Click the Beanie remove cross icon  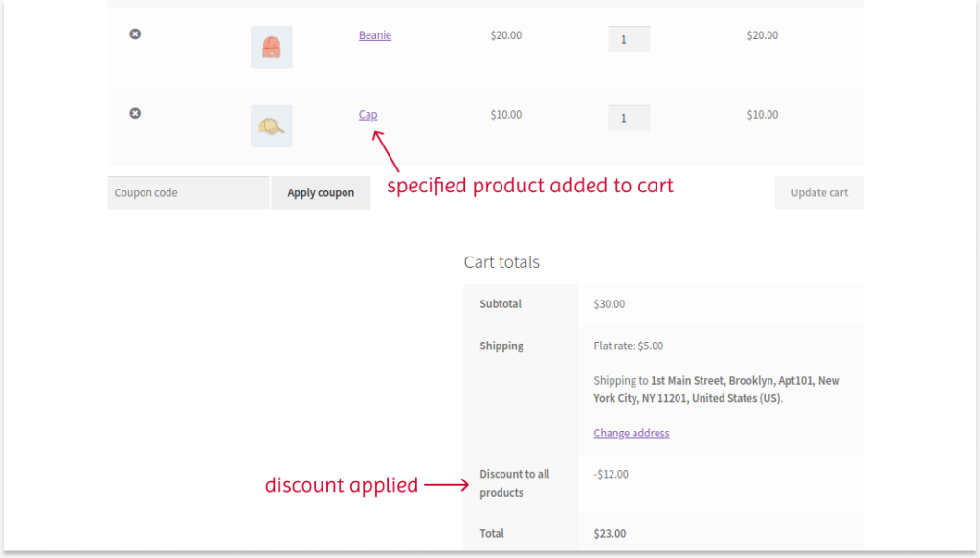(134, 33)
